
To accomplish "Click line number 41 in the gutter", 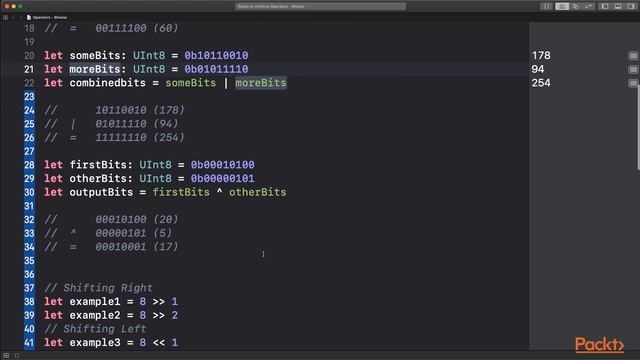I will coord(29,343).
